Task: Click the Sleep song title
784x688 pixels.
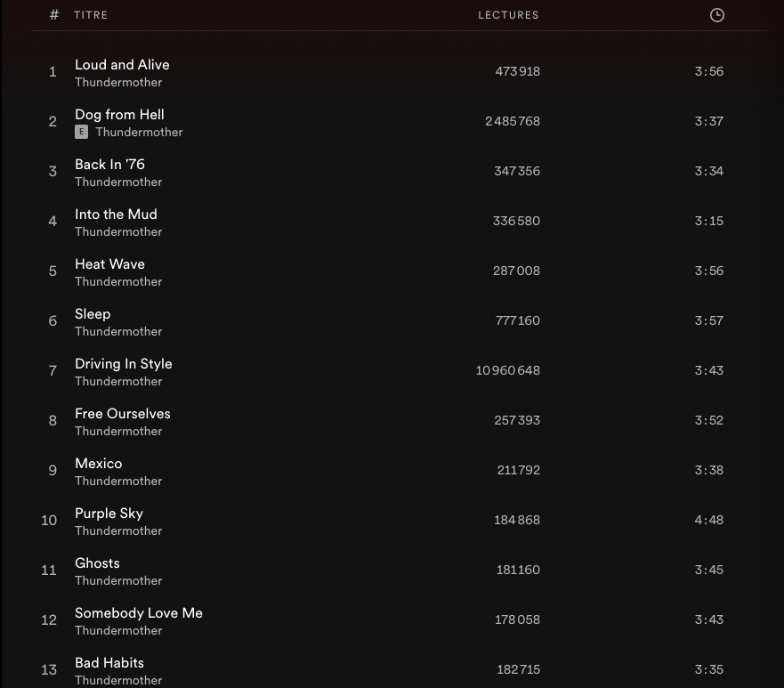Action: [93, 314]
